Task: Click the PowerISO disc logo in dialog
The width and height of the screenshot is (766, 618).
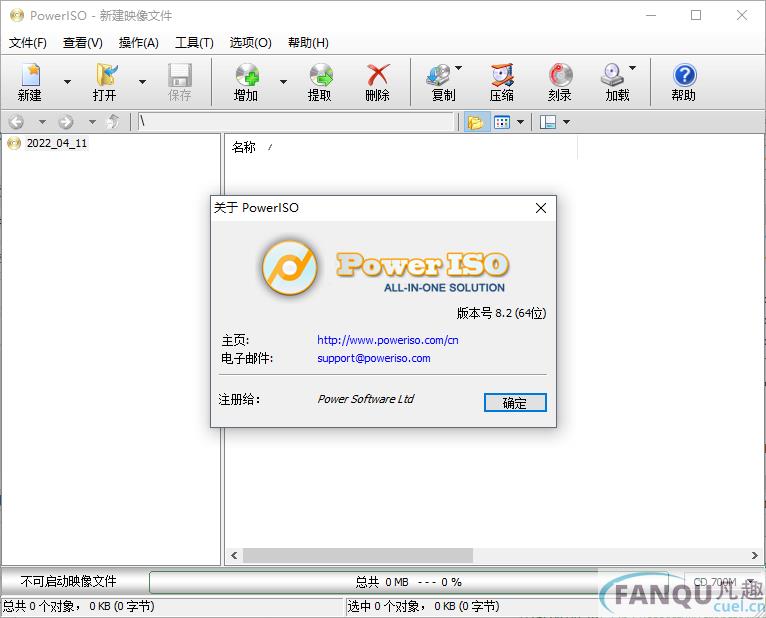Action: pos(290,268)
